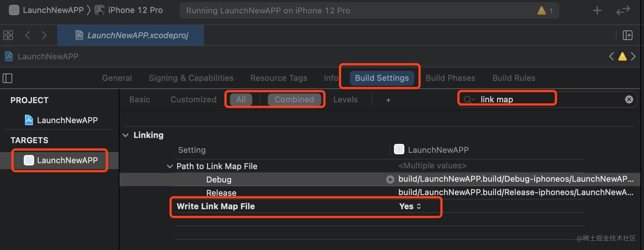
Task: Open the Write Link Map File Yes popup
Action: click(410, 206)
